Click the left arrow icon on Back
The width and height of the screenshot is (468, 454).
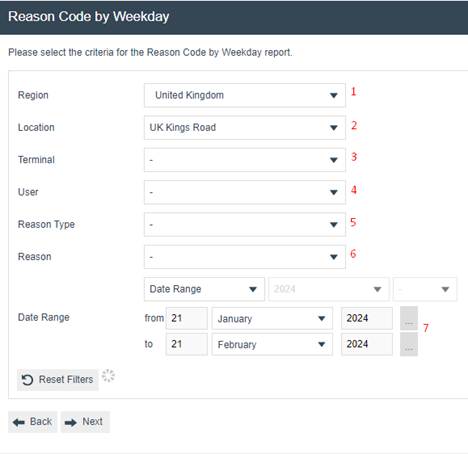pyautogui.click(x=19, y=423)
